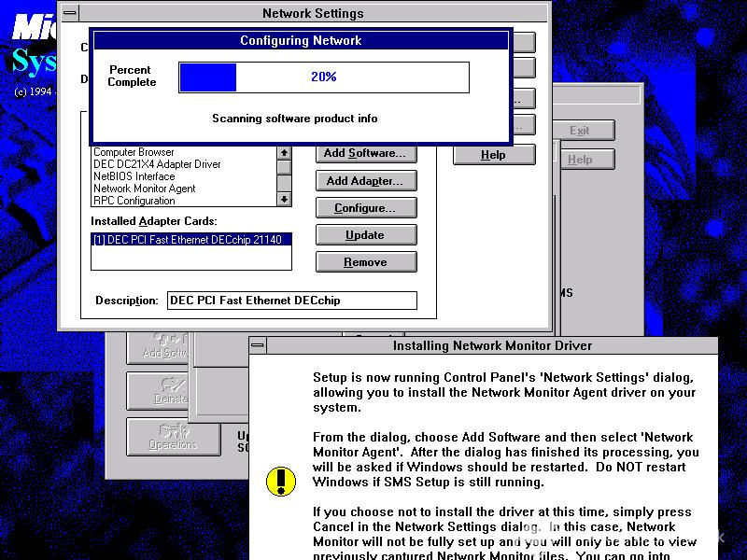Click the 20% progress bar
The width and height of the screenshot is (747, 560).
(324, 77)
